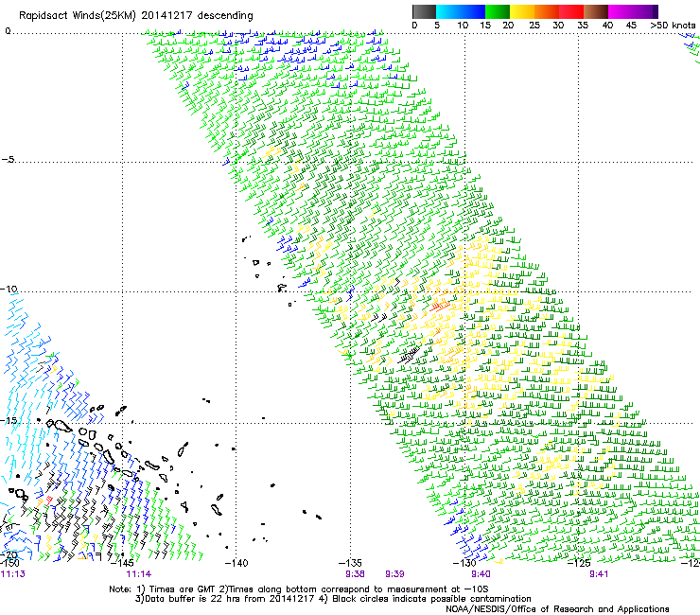
Task: Click the green 15-20 knots legend color
Action: coord(498,11)
